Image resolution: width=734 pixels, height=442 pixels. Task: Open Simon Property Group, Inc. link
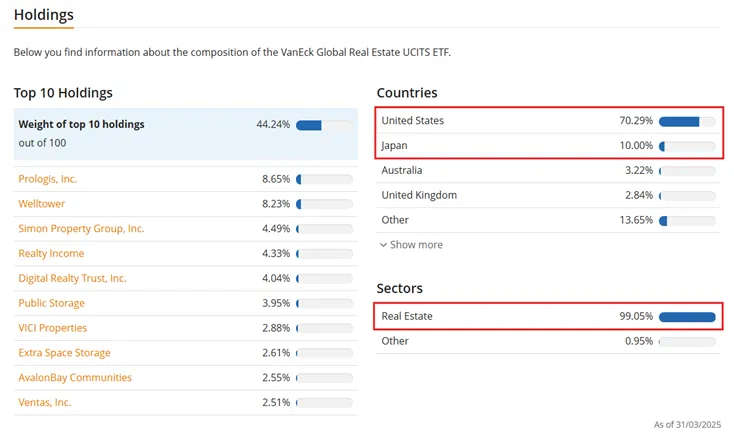(81, 228)
